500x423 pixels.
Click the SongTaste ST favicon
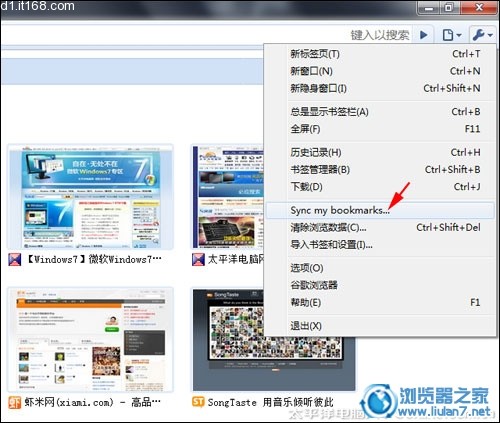click(x=198, y=402)
